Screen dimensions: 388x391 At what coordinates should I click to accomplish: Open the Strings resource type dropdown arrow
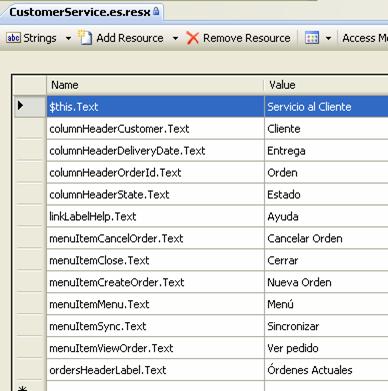pyautogui.click(x=68, y=38)
